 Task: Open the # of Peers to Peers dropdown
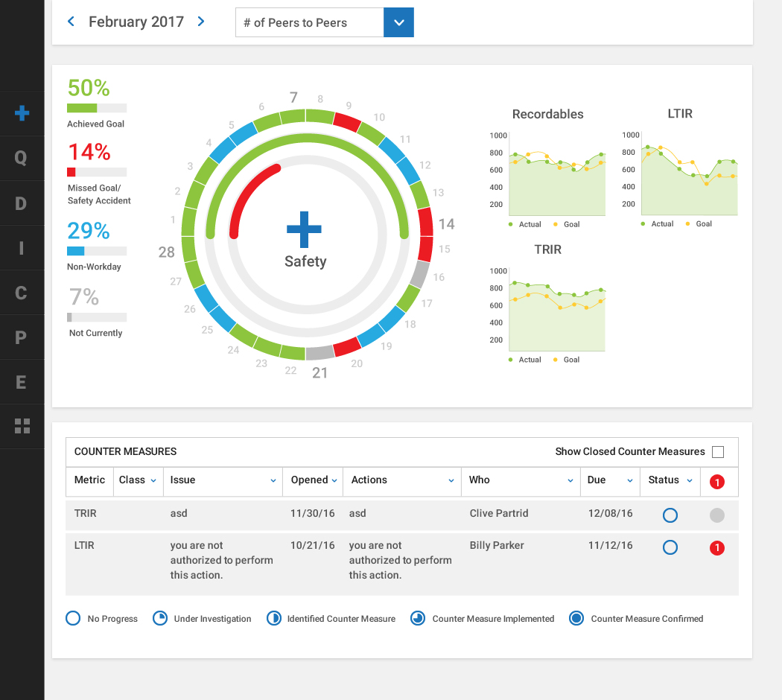tap(398, 22)
